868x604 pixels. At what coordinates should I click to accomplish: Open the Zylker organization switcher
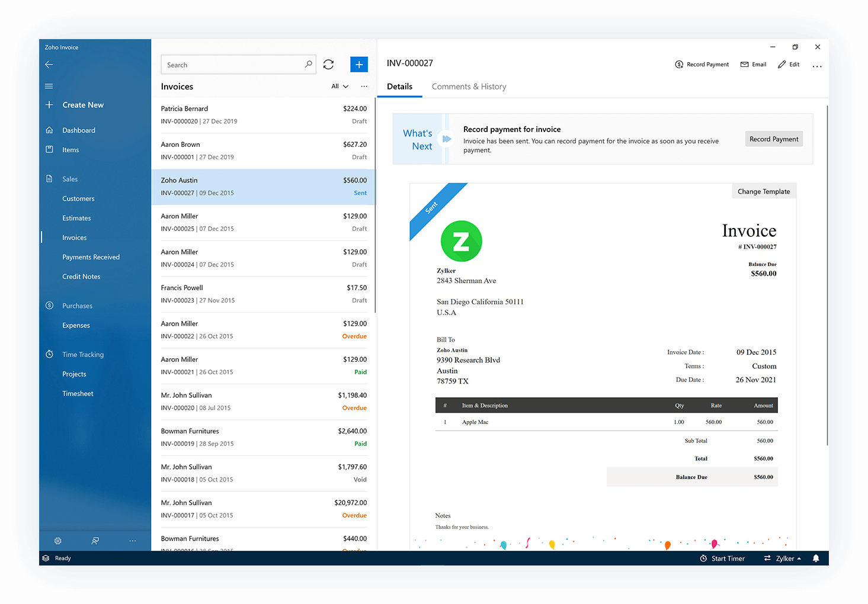(783, 558)
